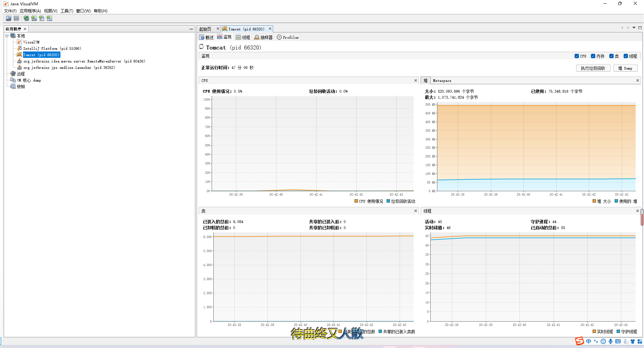644x348 pixels.
Task: Open the 概述 (Overview) subtab
Action: click(x=206, y=37)
